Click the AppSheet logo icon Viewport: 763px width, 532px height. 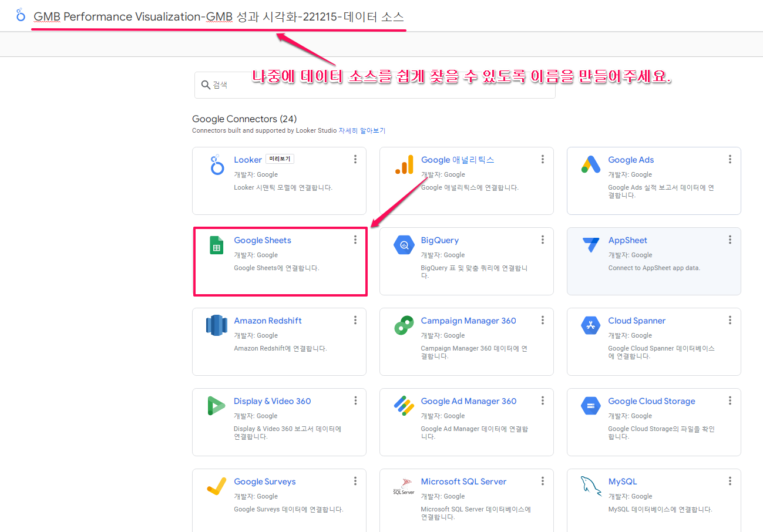tap(590, 244)
